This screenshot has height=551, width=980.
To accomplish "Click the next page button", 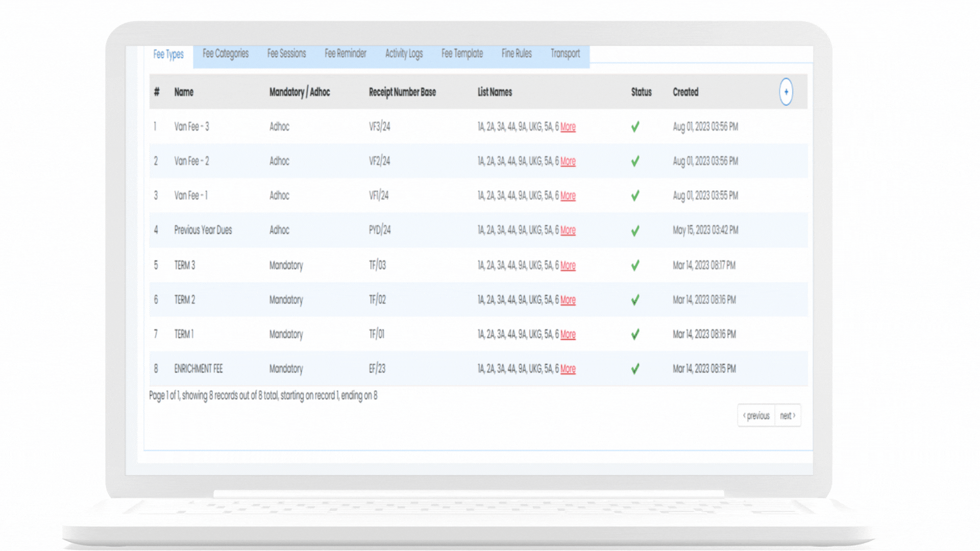I will [x=788, y=416].
